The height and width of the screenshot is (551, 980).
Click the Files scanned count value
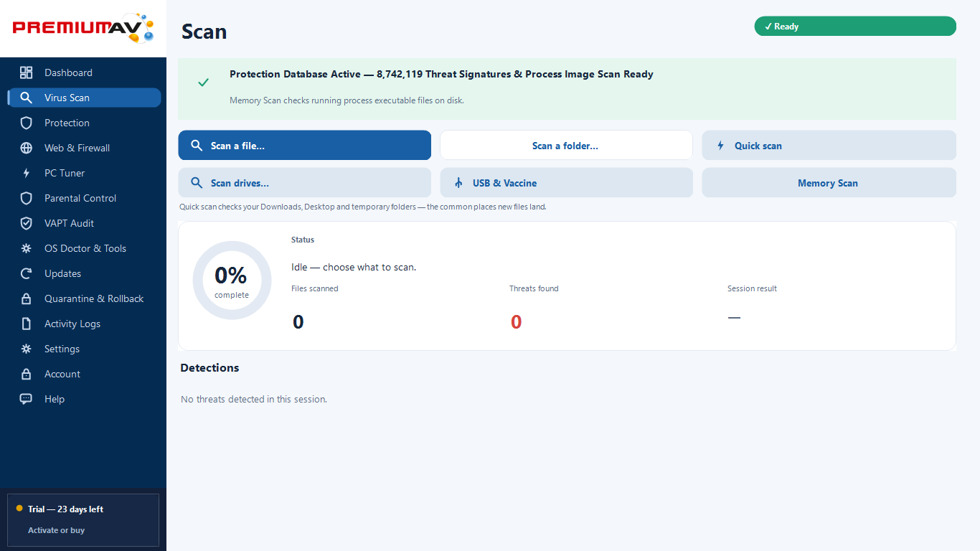(298, 322)
